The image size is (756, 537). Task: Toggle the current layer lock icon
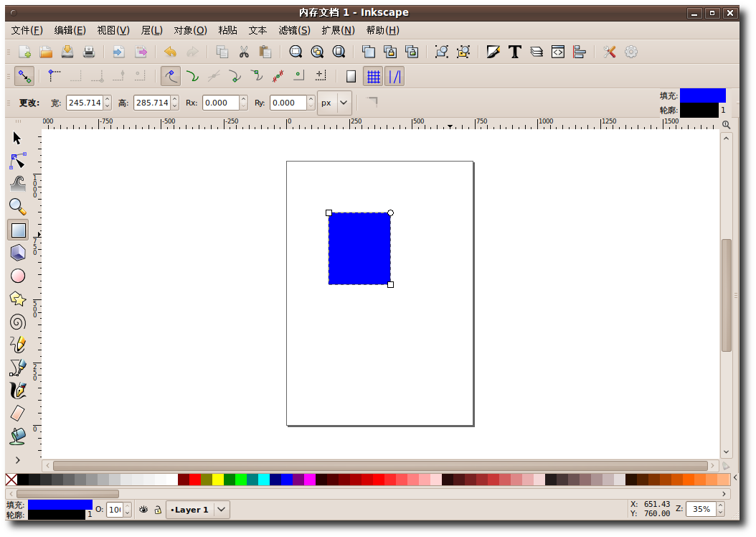pos(158,510)
